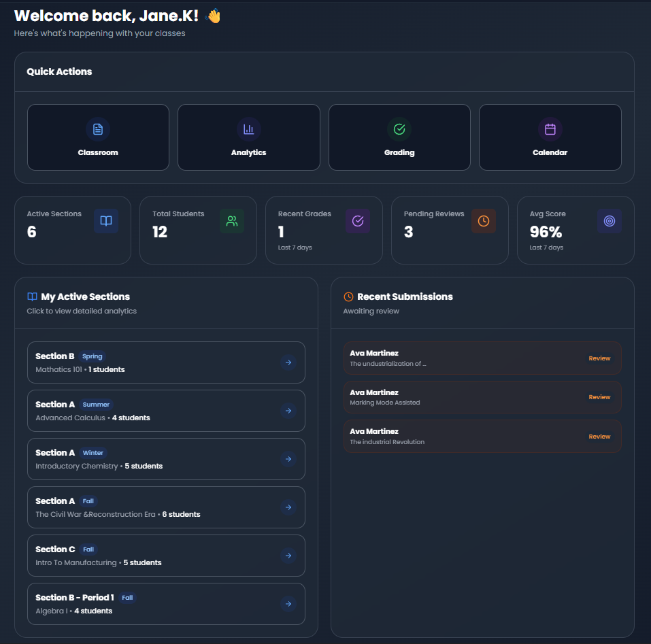This screenshot has height=644, width=651.
Task: Open details arrow for Intro To Manufacturing
Action: (x=288, y=555)
